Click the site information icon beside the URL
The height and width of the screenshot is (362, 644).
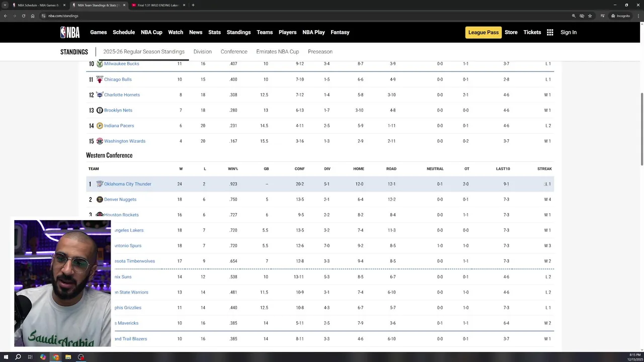(x=44, y=16)
